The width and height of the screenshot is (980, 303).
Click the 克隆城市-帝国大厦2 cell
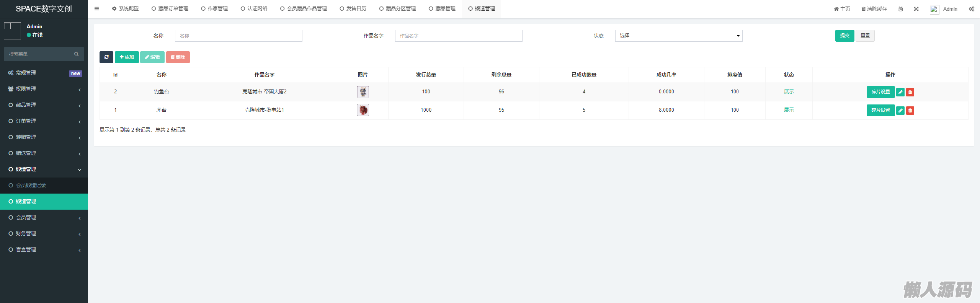pyautogui.click(x=265, y=92)
